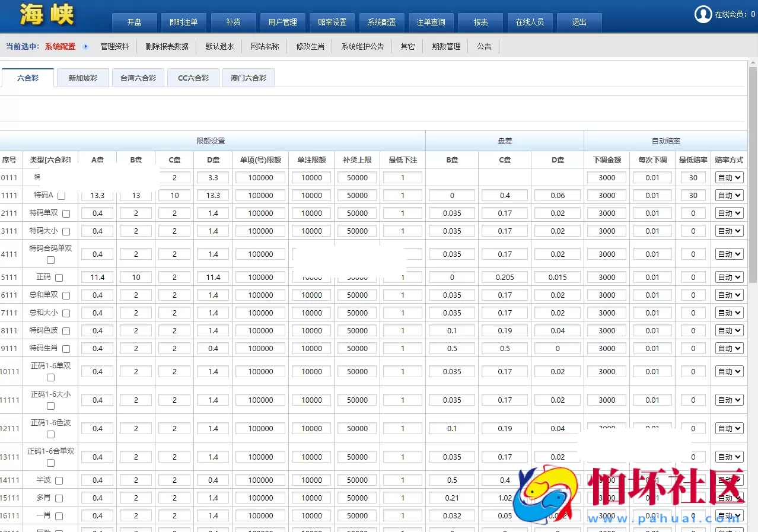Click 期数管理 in the submenu
The image size is (758, 532).
pos(445,46)
